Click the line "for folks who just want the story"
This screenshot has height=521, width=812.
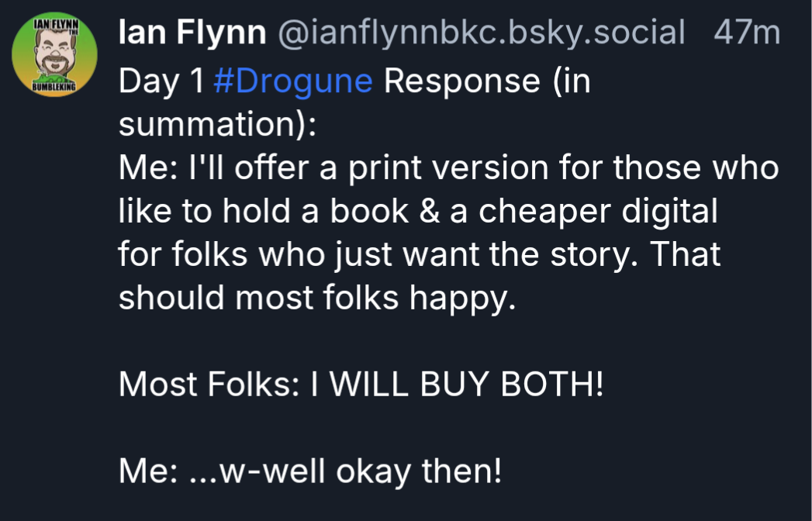(x=419, y=255)
